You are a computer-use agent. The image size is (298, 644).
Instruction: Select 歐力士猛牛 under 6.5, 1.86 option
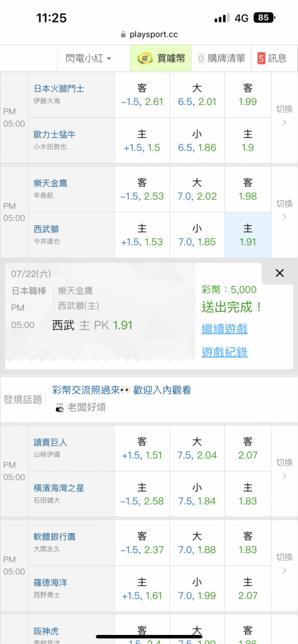[x=197, y=141]
